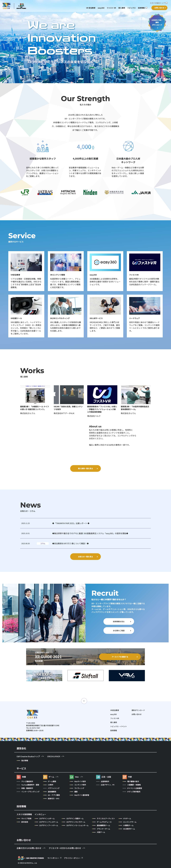Open the TAKAMIYA FAIR 2025 news item
This screenshot has width=171, height=868.
(x=85, y=523)
